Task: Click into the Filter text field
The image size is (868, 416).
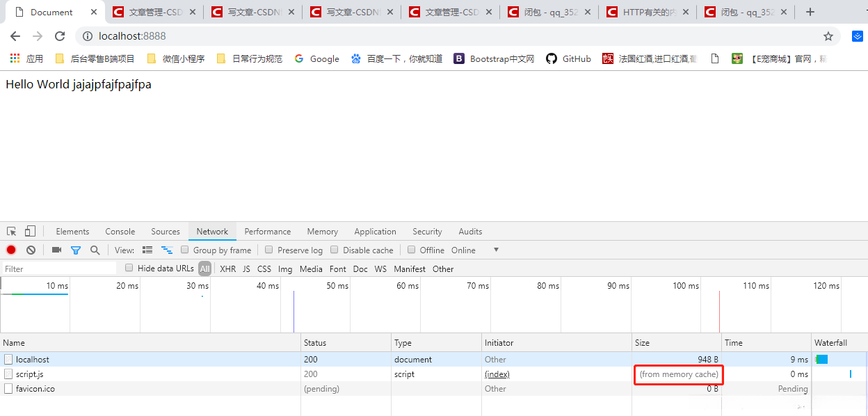Action: pos(59,269)
